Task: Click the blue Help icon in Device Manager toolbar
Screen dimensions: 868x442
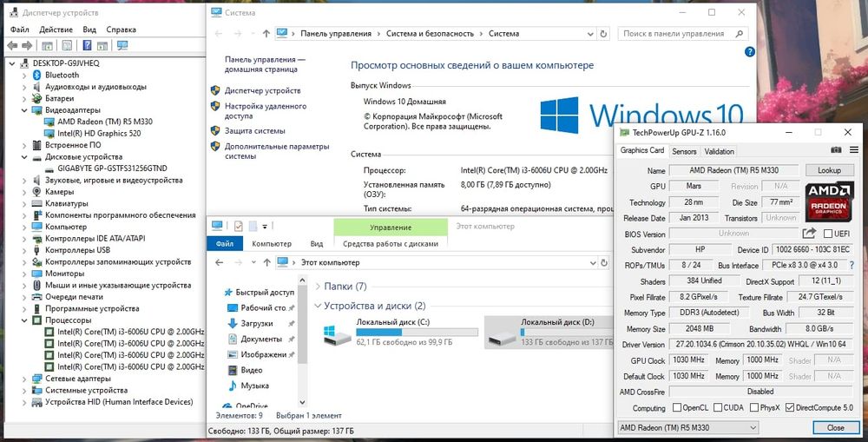Action: click(87, 45)
